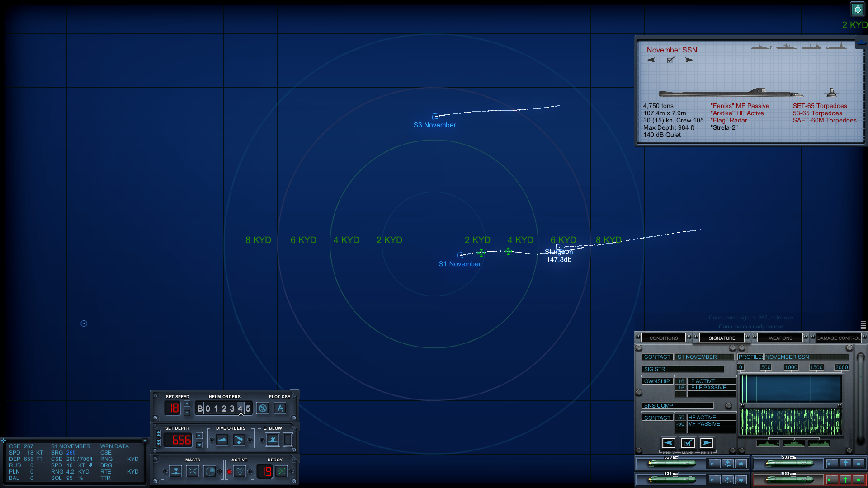
Task: Confirm November SSN in recognition panel
Action: (x=670, y=60)
